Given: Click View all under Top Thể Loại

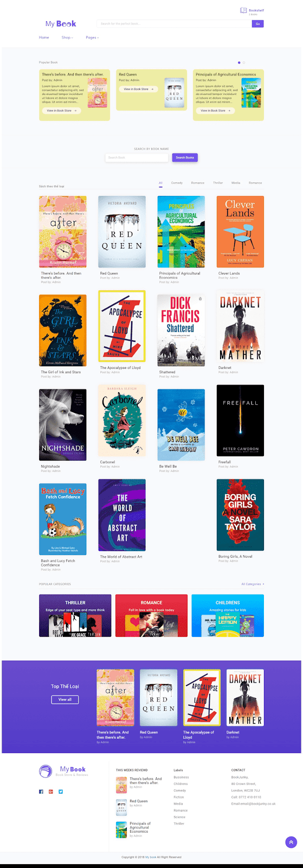Looking at the screenshot, I should tap(65, 699).
